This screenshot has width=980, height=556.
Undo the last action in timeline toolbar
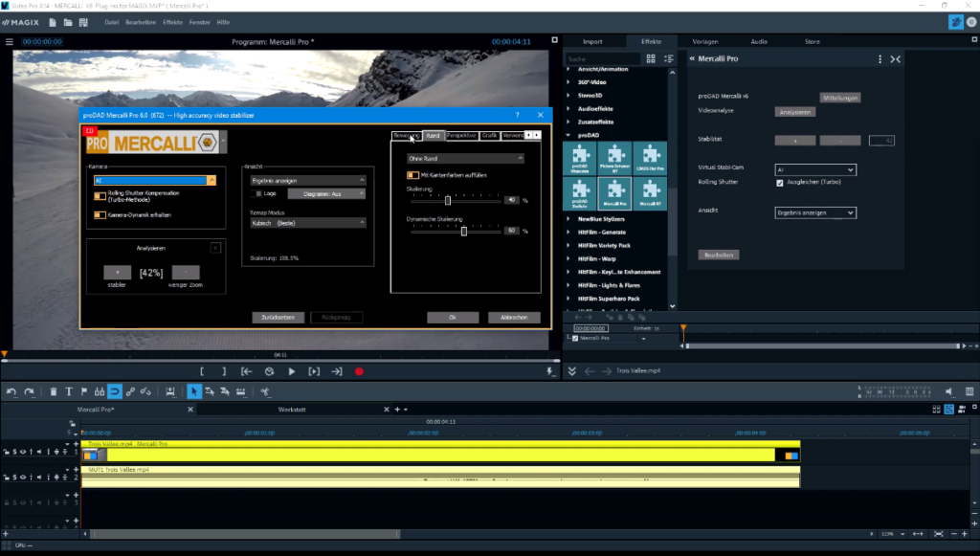click(11, 391)
